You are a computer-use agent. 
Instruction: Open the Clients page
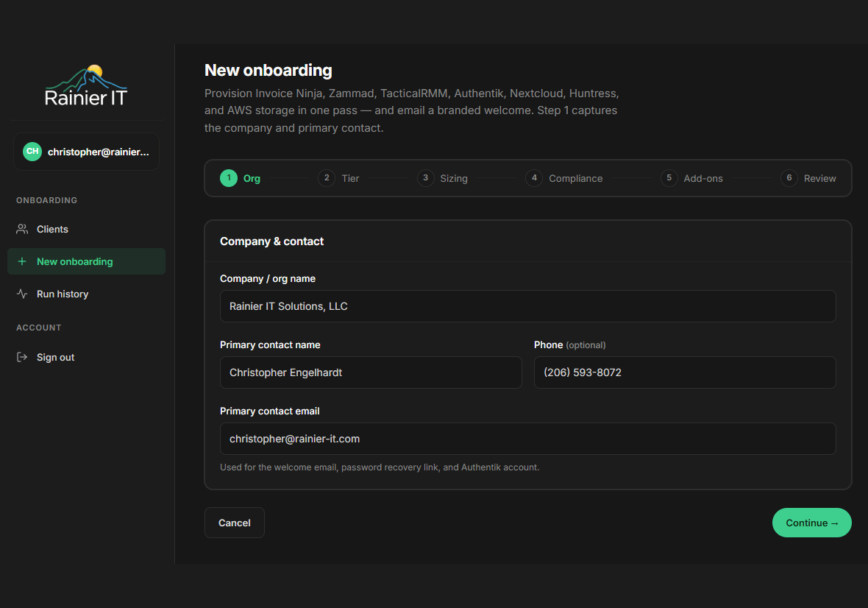pos(86,229)
